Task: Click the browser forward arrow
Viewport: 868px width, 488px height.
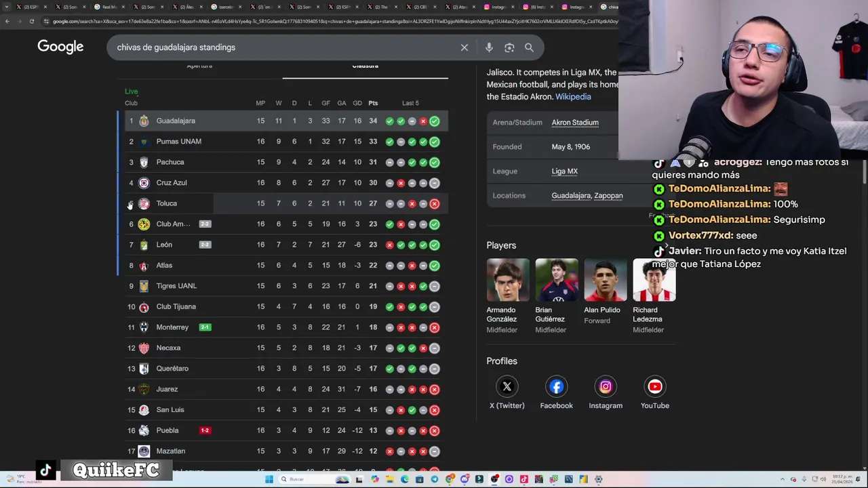Action: [x=19, y=21]
